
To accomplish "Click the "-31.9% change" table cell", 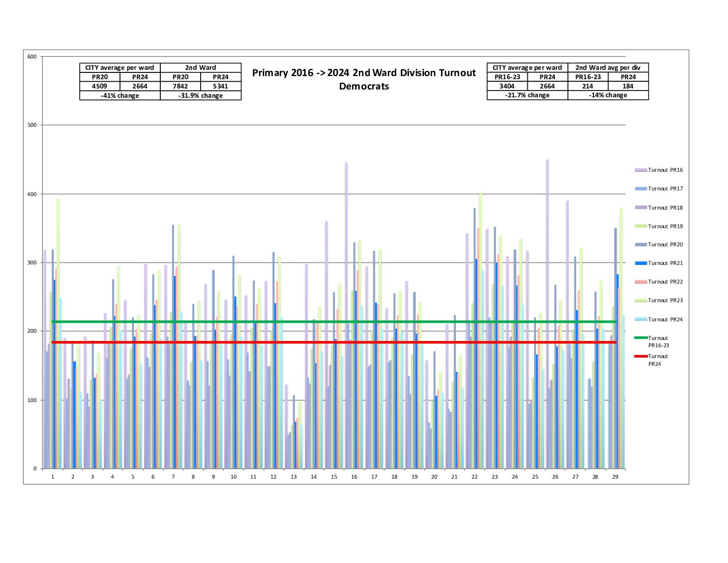I will [201, 96].
